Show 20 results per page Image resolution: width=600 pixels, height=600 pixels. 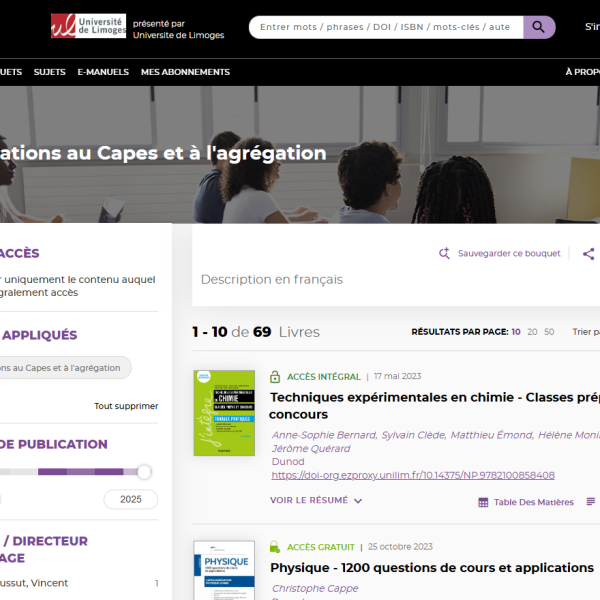[532, 332]
